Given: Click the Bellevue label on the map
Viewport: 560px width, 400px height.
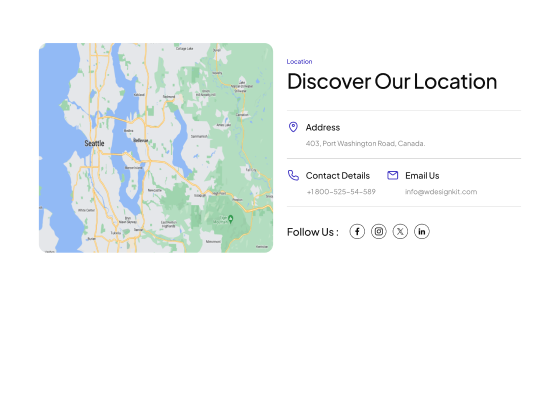Looking at the screenshot, I should pyautogui.click(x=141, y=140).
